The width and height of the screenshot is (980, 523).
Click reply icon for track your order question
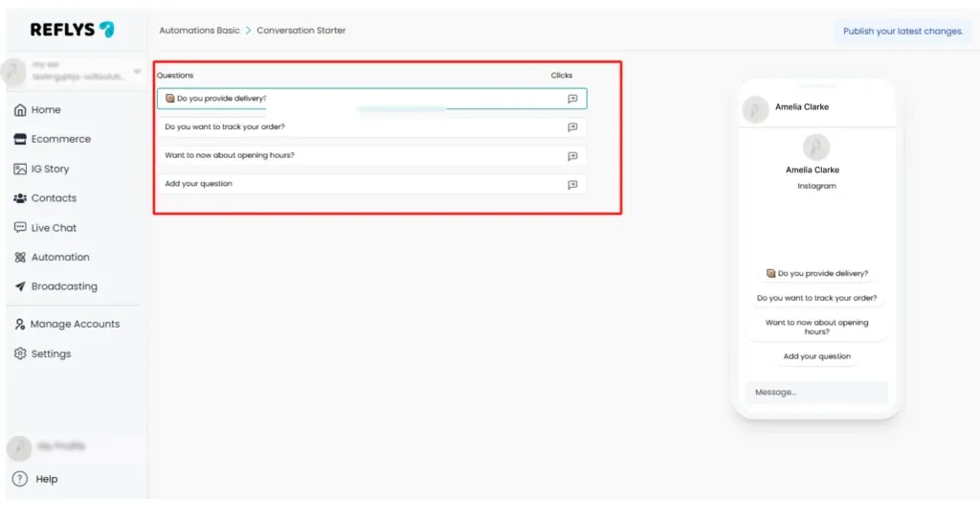click(x=572, y=127)
